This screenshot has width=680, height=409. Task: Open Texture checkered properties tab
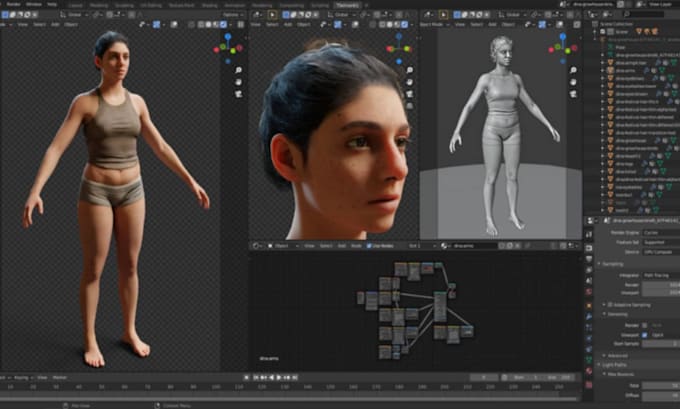point(589,385)
